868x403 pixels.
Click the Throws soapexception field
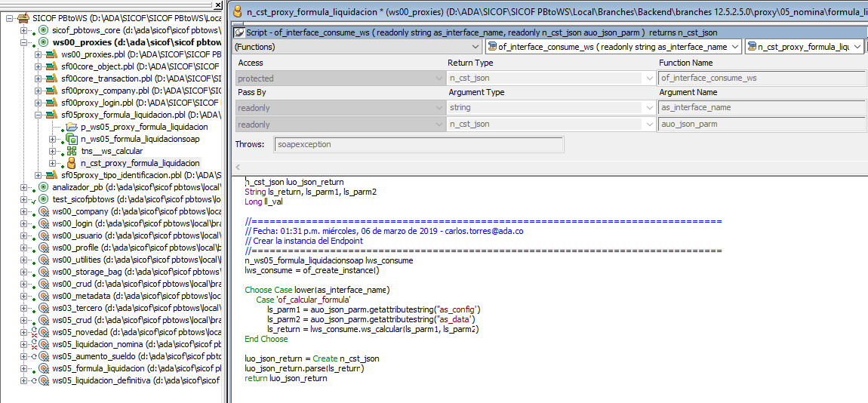tap(420, 145)
